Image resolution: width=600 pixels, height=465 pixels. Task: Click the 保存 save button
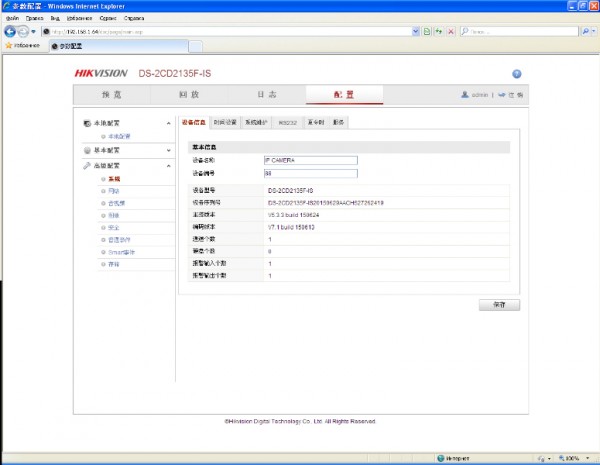[499, 305]
